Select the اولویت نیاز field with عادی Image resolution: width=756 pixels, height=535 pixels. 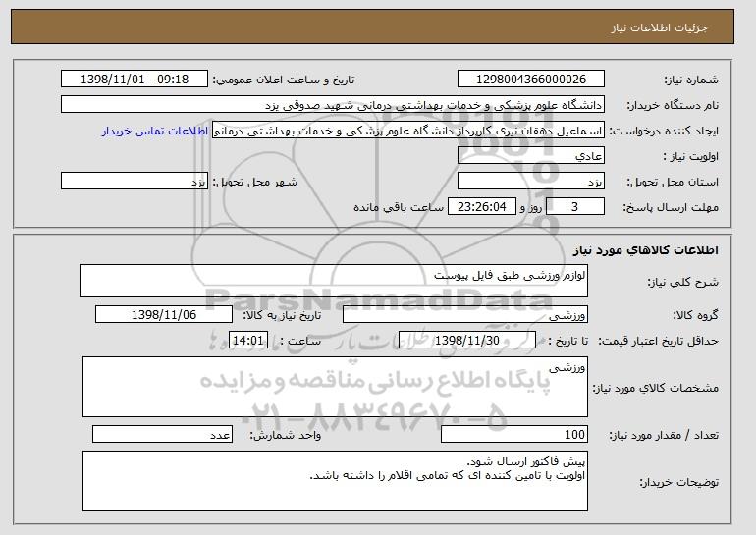531,156
